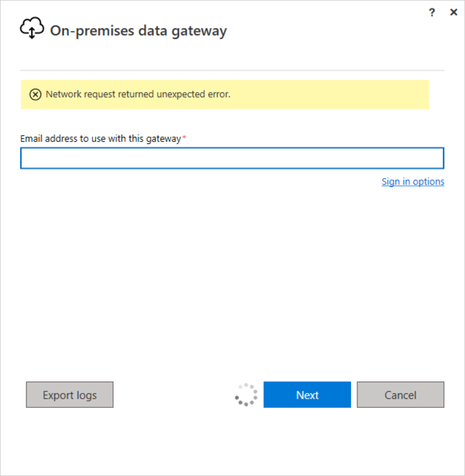465x476 pixels.
Task: Cancel the gateway setup
Action: pyautogui.click(x=400, y=394)
